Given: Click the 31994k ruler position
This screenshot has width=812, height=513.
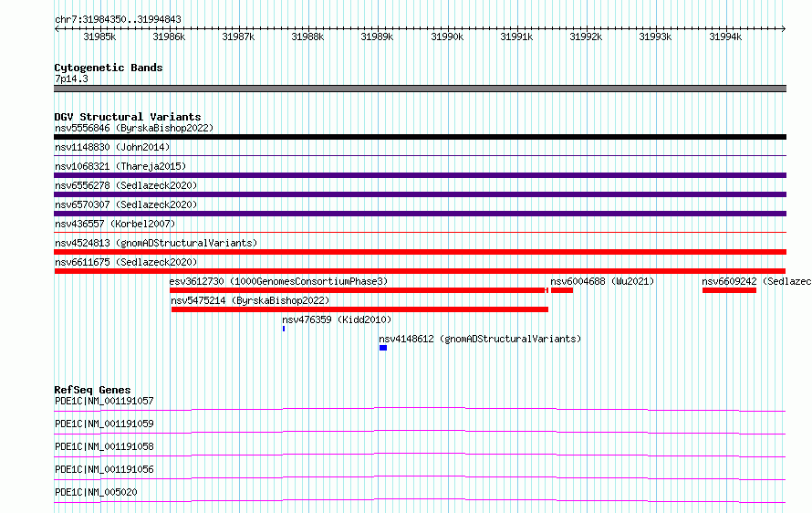Looking at the screenshot, I should [x=725, y=37].
